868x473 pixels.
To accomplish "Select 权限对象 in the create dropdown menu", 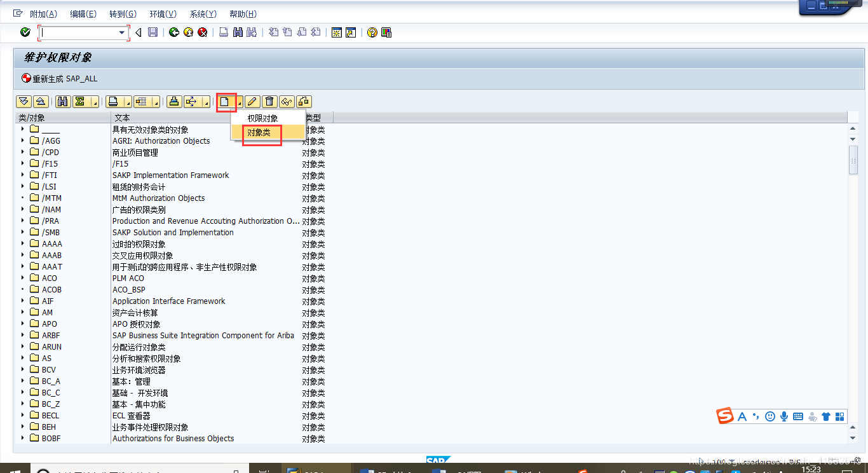I will pyautogui.click(x=268, y=118).
